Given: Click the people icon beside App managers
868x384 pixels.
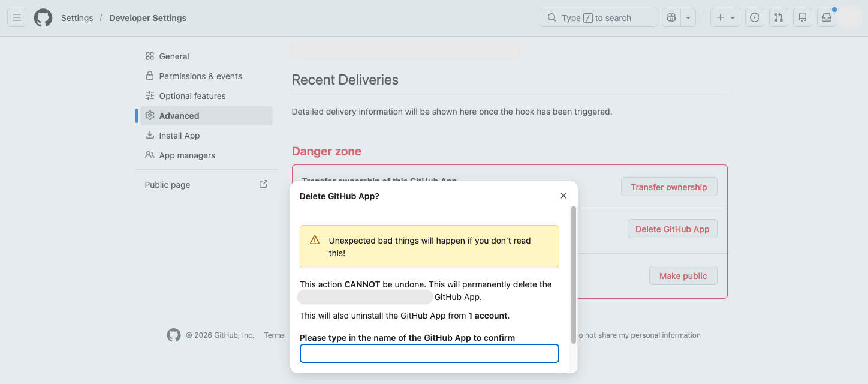Looking at the screenshot, I should coord(150,155).
